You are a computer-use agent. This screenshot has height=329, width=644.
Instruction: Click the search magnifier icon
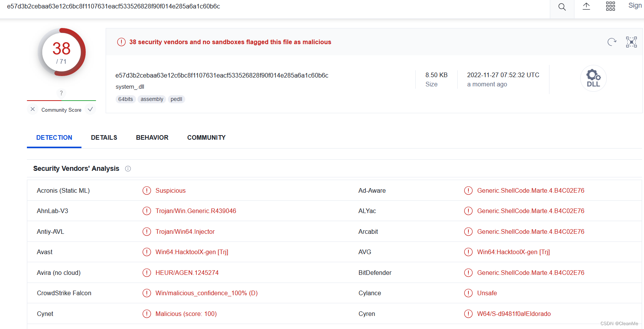[x=562, y=7]
